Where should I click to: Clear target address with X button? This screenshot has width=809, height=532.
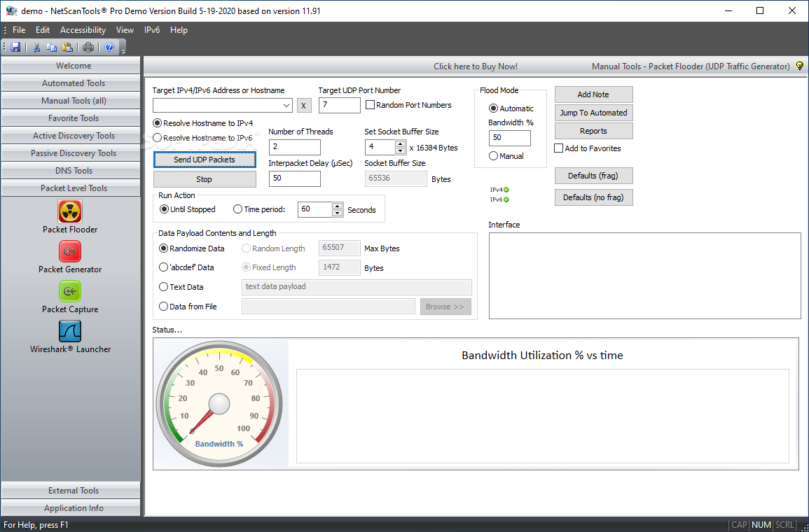click(x=304, y=106)
